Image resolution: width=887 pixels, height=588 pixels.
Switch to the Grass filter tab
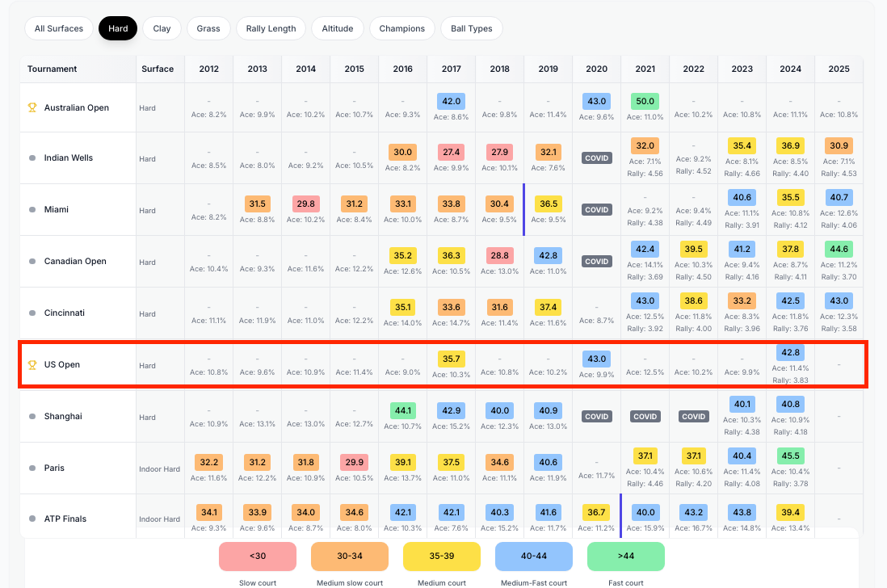208,28
